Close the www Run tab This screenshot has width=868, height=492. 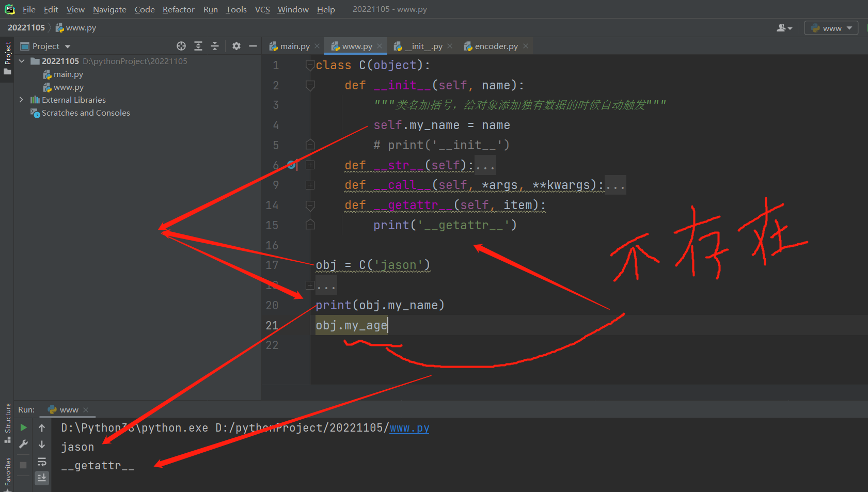(86, 409)
